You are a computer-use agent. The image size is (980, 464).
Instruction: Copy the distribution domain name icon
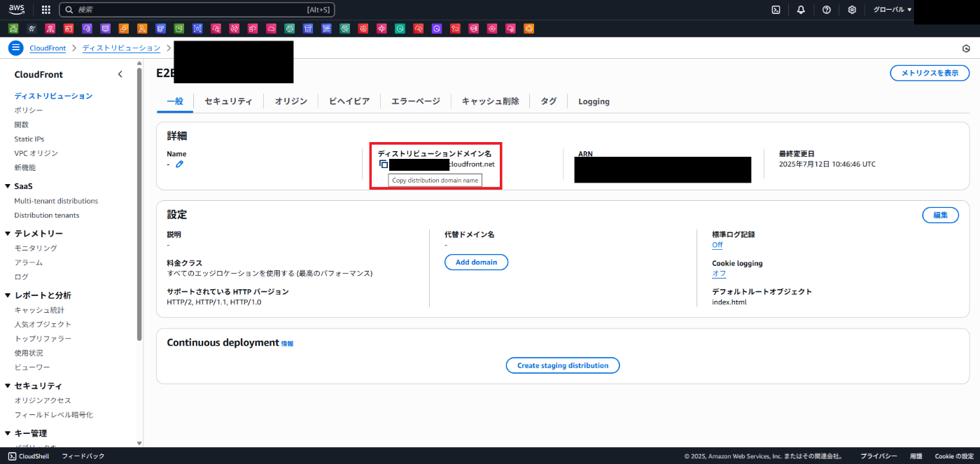383,164
